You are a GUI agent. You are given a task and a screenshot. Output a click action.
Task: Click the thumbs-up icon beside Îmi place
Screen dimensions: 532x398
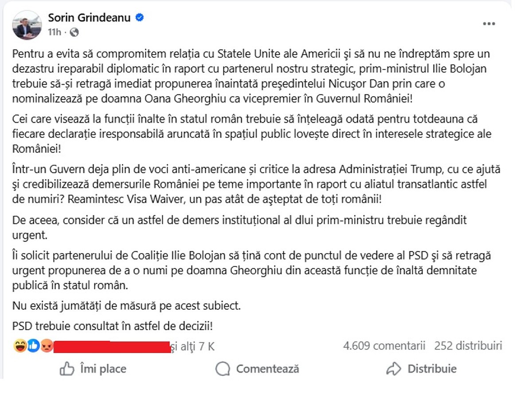(67, 369)
